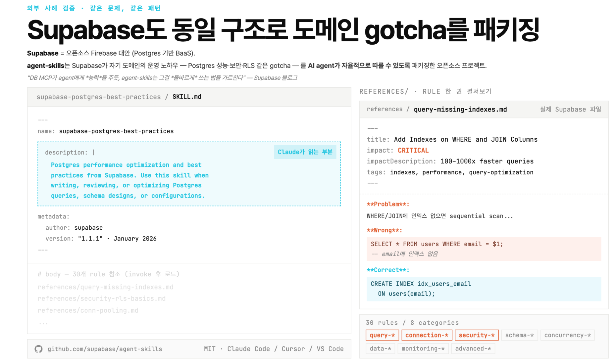616x364 pixels.
Task: Click the **Problem**: heading
Action: pyautogui.click(x=388, y=204)
